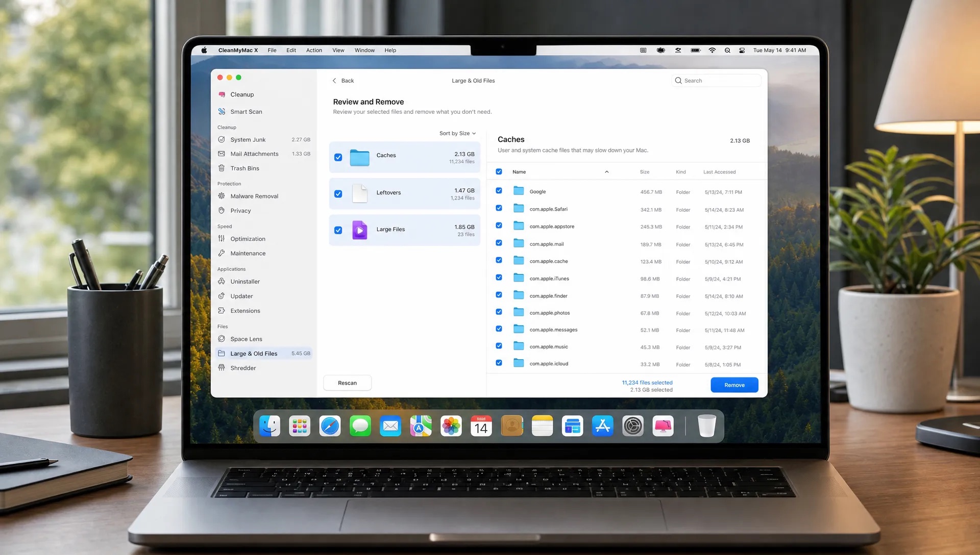The image size is (980, 555).
Task: Click the Rescan button
Action: 347,383
